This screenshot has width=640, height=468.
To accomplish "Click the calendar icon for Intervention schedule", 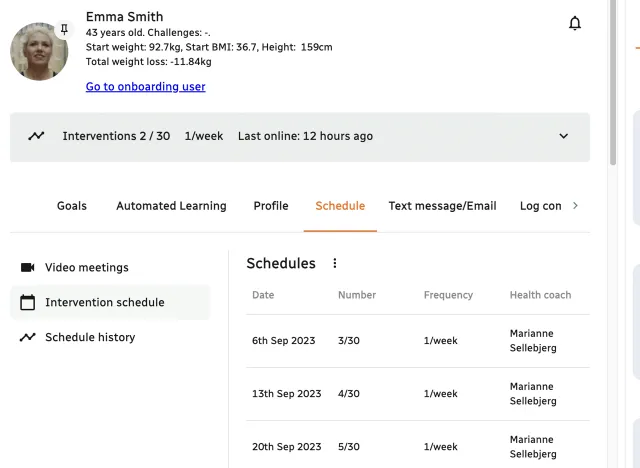I will [28, 302].
